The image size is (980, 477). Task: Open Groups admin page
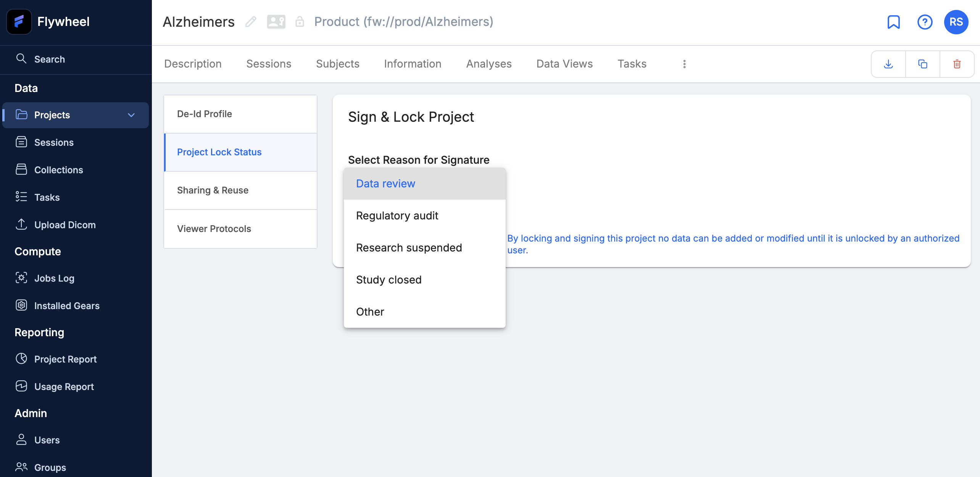[76, 467]
